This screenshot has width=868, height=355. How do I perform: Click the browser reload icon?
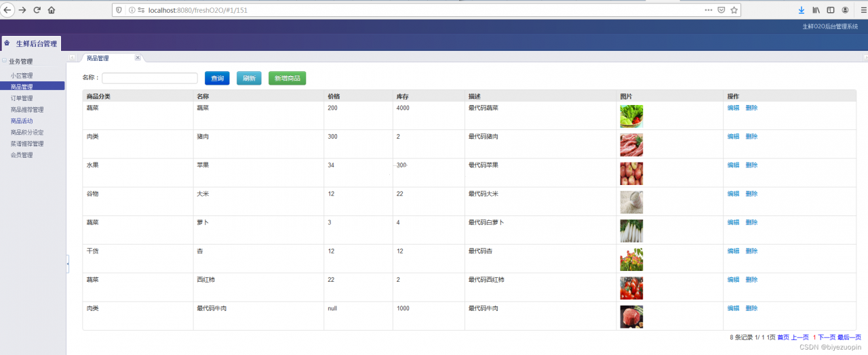point(37,10)
